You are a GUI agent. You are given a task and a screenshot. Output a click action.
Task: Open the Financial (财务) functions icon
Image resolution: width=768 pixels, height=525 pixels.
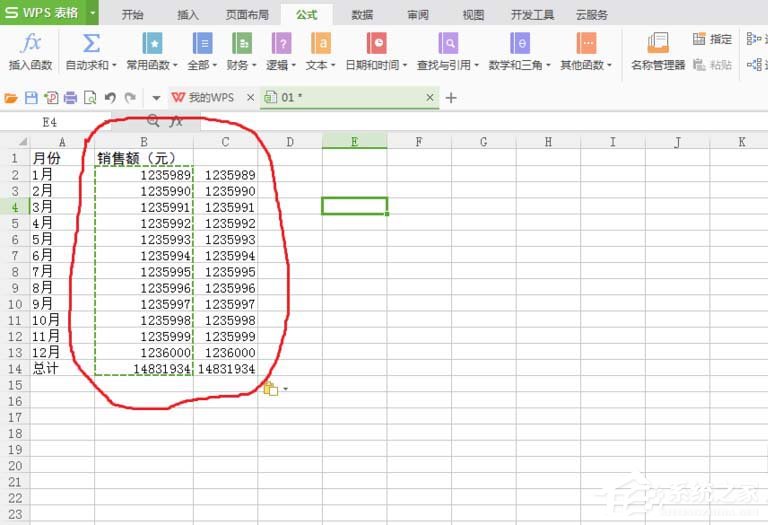click(x=242, y=43)
